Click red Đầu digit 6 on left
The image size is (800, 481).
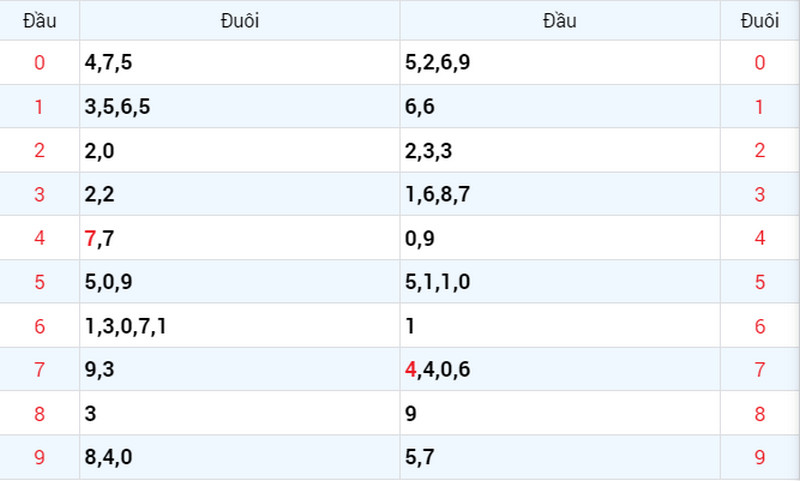click(x=39, y=326)
